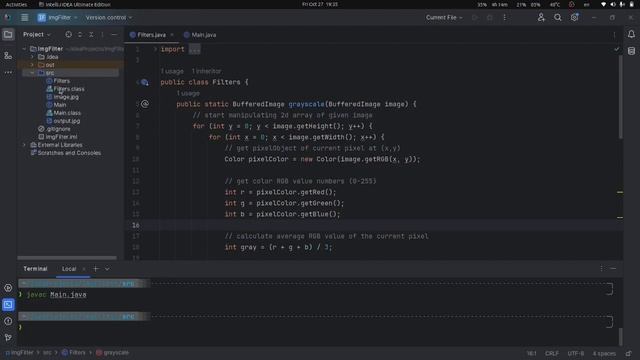Screen dimensions: 640x360
Task: Open the Project tool window icon
Action: point(8,35)
